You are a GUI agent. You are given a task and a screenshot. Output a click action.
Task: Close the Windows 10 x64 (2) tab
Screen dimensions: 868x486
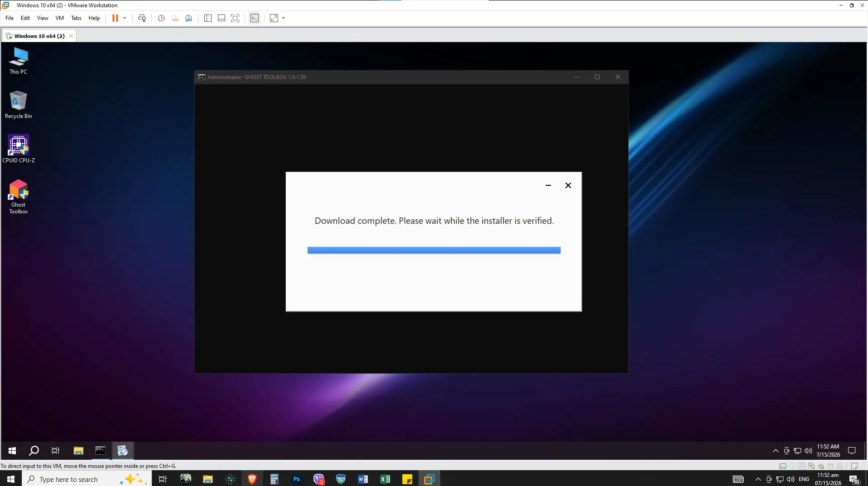point(71,36)
